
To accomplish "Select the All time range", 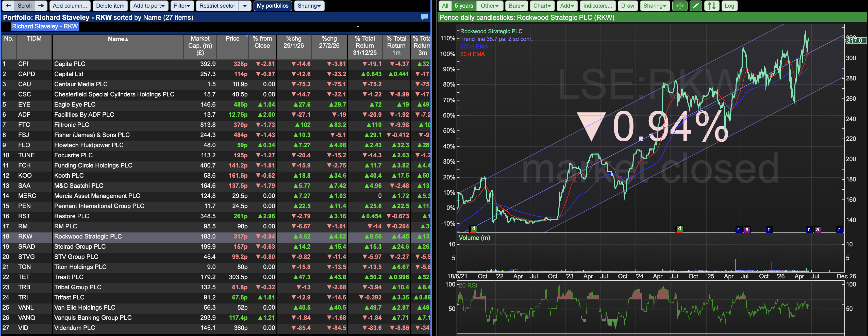I will tap(445, 6).
